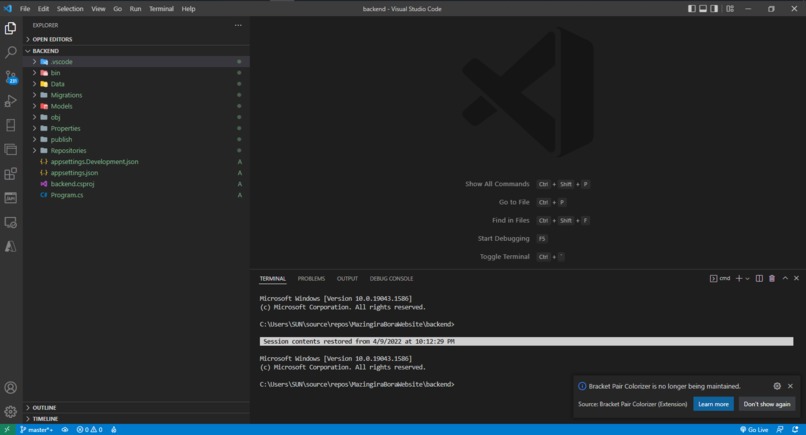Viewport: 806px width, 435px height.
Task: Open the Azure view icon
Action: [x=10, y=246]
